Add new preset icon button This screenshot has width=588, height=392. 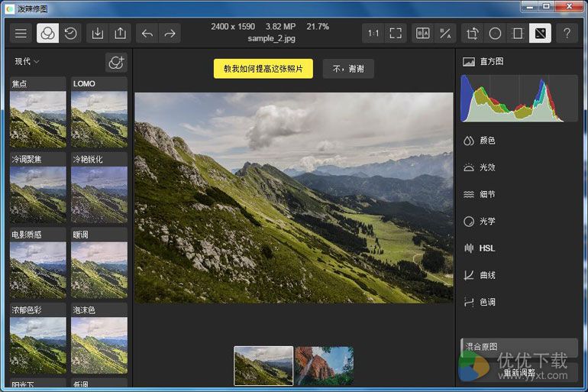point(116,62)
